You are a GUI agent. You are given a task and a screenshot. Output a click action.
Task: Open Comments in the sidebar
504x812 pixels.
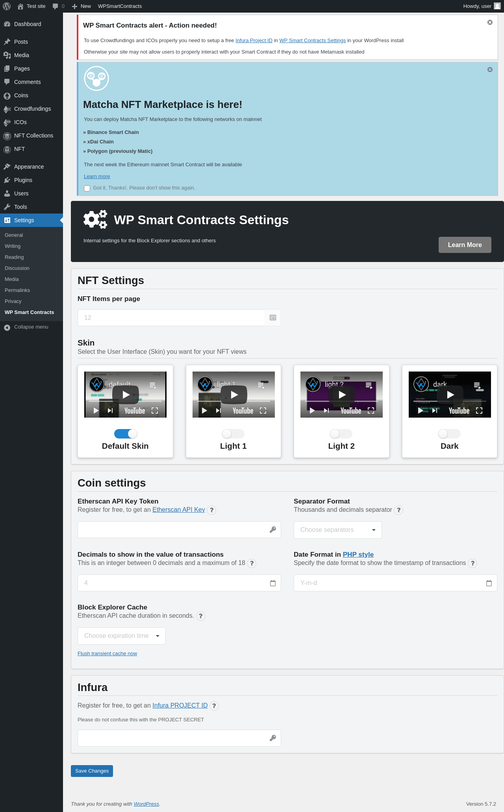(31, 82)
